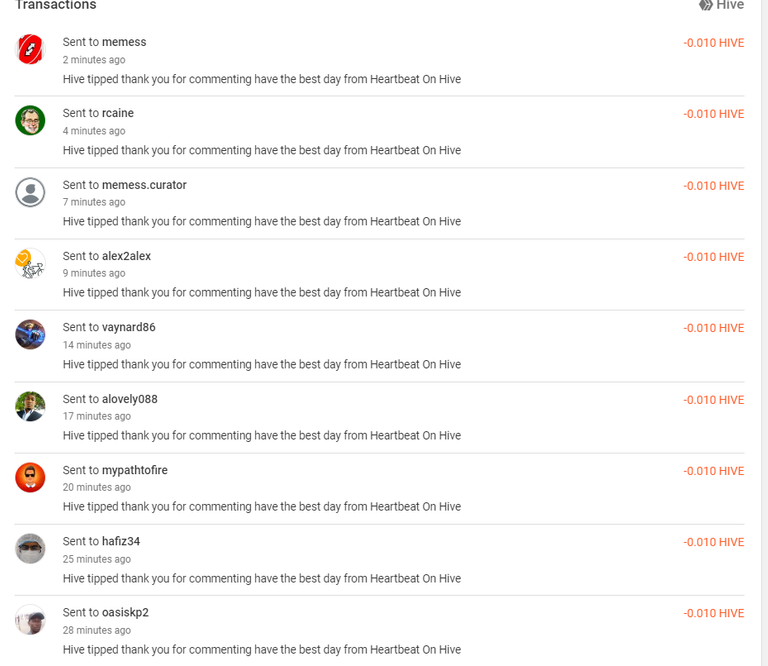Click memess.curator default avatar icon
The width and height of the screenshot is (768, 666).
tap(30, 192)
